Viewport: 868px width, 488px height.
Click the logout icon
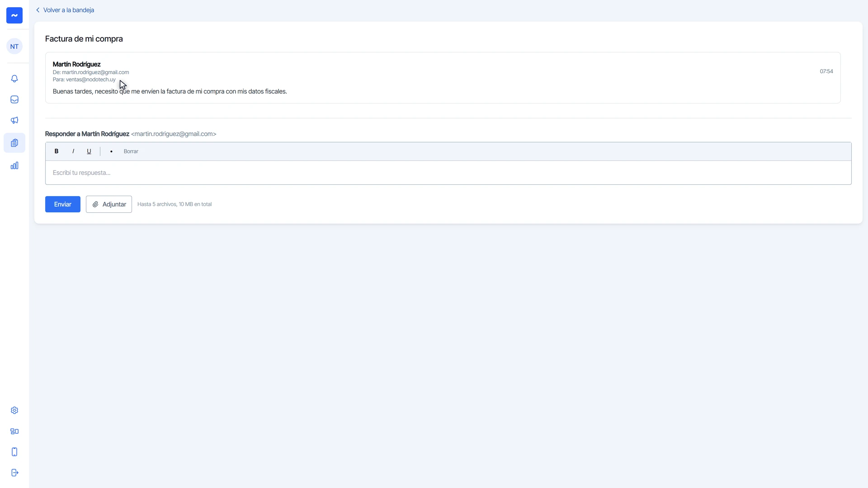(x=14, y=473)
